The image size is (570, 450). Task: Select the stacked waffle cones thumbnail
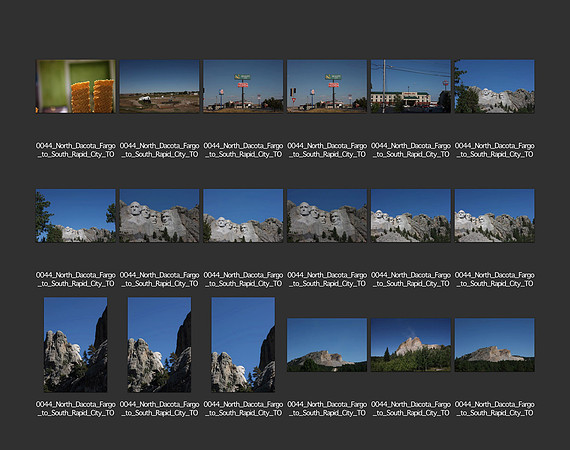[x=76, y=87]
